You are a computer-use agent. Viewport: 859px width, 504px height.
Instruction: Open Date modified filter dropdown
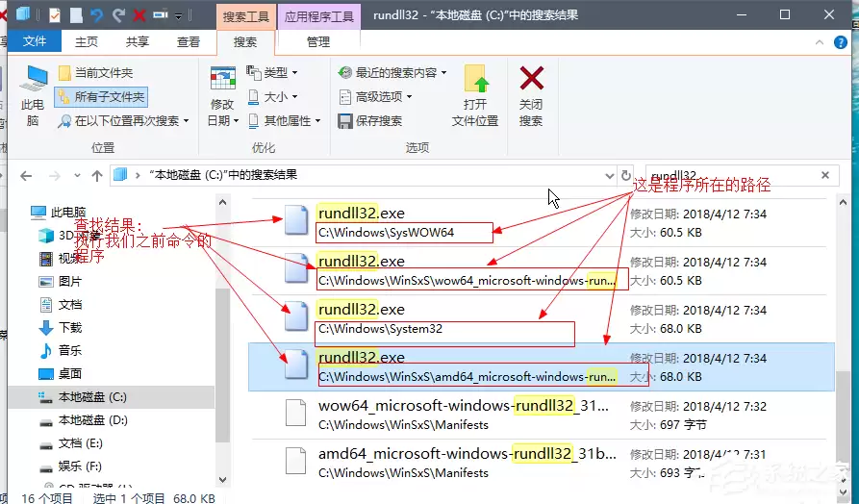pos(222,97)
